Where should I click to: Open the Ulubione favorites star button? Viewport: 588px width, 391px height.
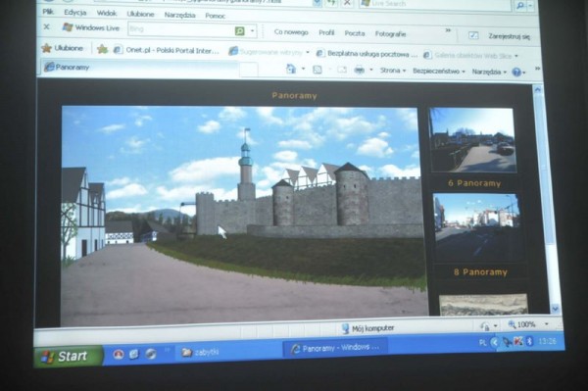(63, 48)
